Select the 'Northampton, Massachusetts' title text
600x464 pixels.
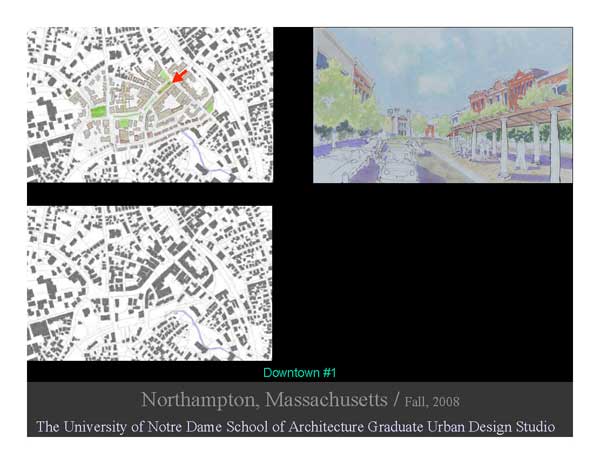pos(264,400)
